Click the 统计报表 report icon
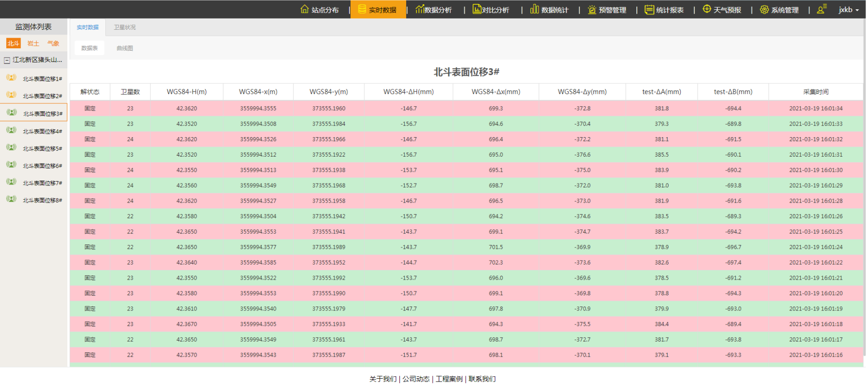The height and width of the screenshot is (387, 868). [649, 10]
